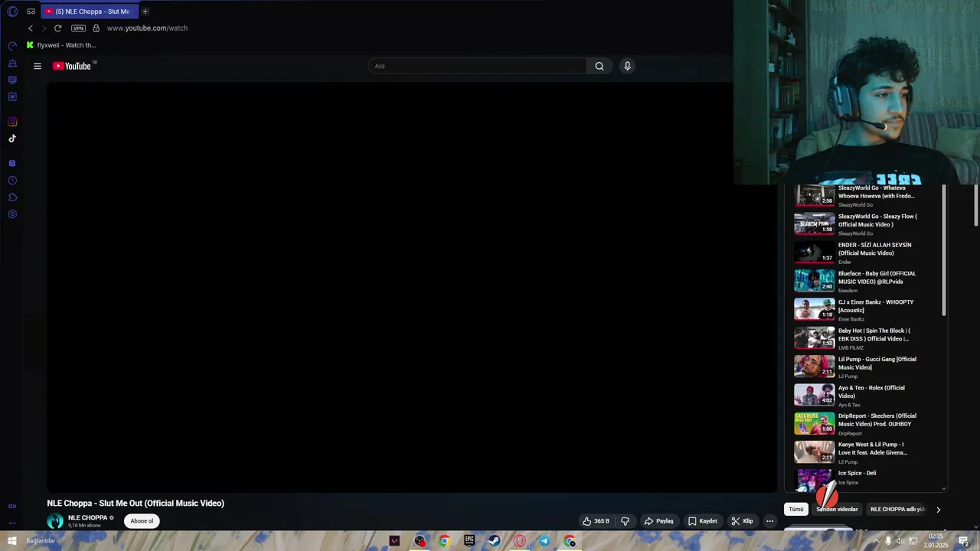980x551 pixels.
Task: Open 'SleazyWorld Go - Sleazy Flow' thumbnail
Action: click(x=815, y=223)
